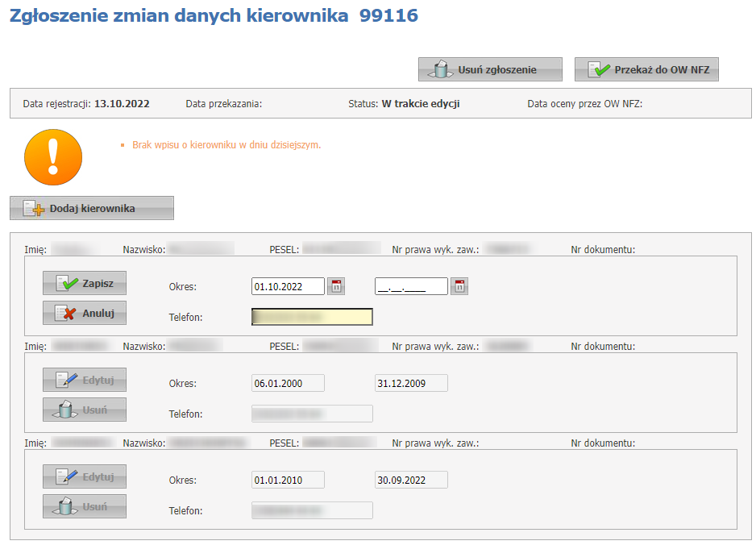Open calendar picker for start date 01.10.2022
The image size is (756, 545).
[336, 286]
